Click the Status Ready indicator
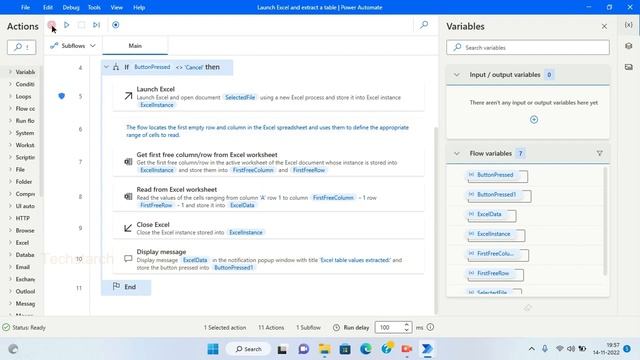Screen dimensions: 640x360 [24, 327]
